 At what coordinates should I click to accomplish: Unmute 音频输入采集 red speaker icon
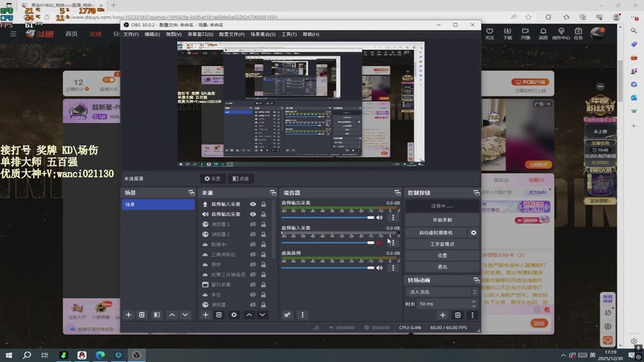379,243
